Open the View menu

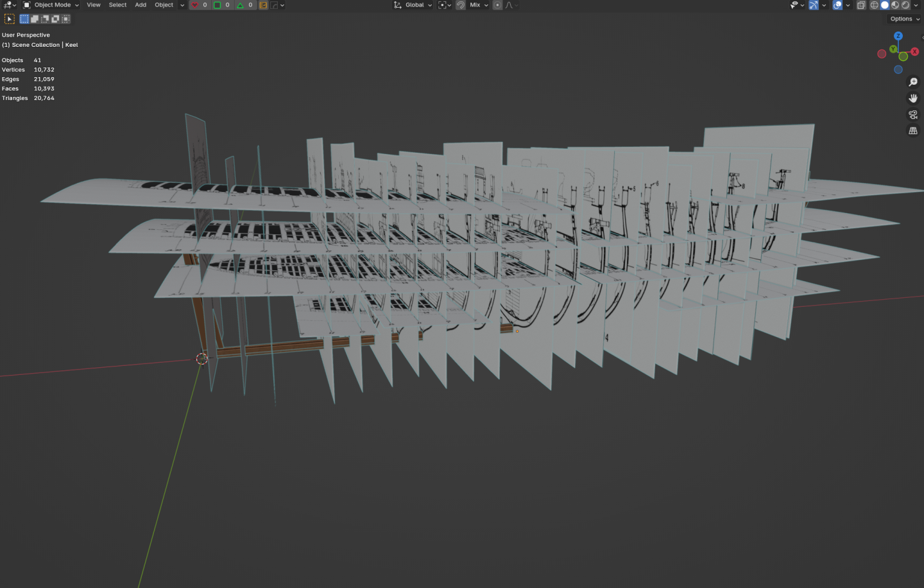click(94, 4)
